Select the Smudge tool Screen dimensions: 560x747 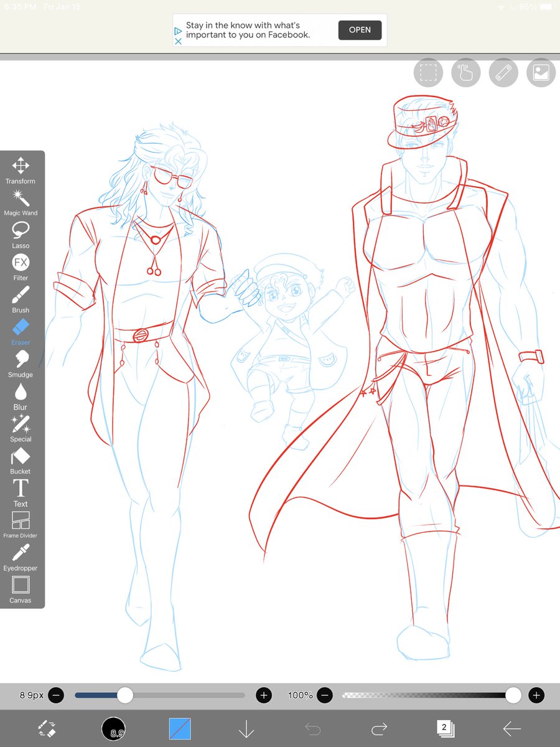tap(21, 364)
